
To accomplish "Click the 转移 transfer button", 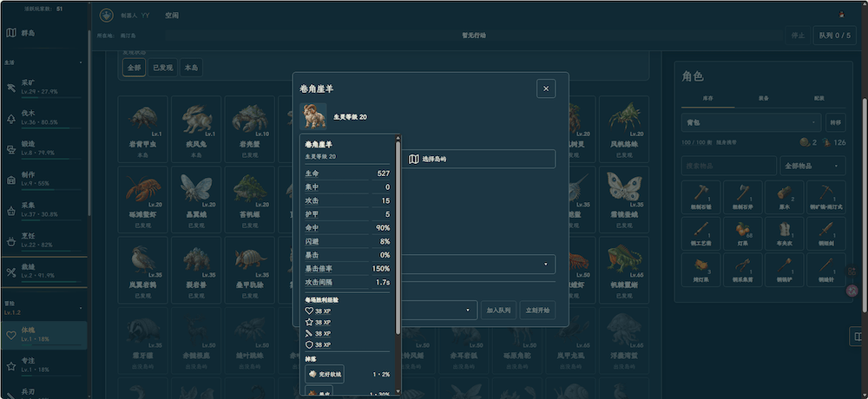I will click(x=835, y=122).
